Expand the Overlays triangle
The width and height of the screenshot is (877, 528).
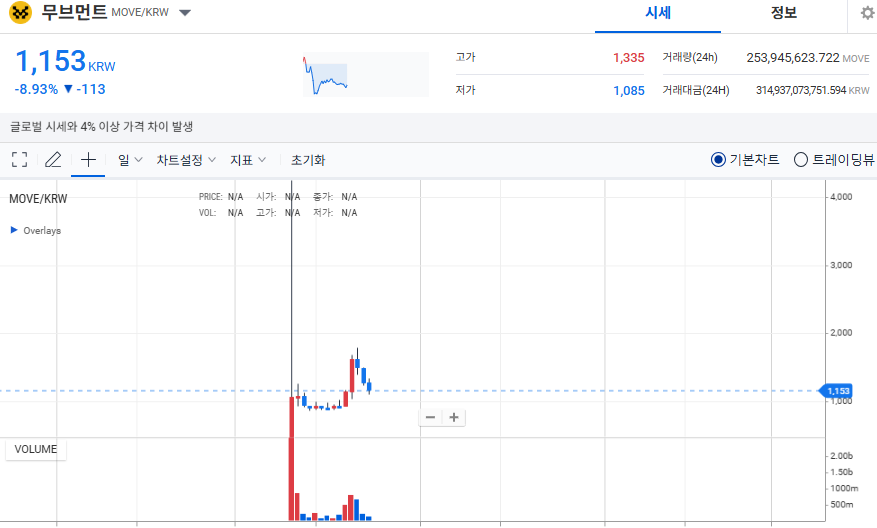[14, 230]
